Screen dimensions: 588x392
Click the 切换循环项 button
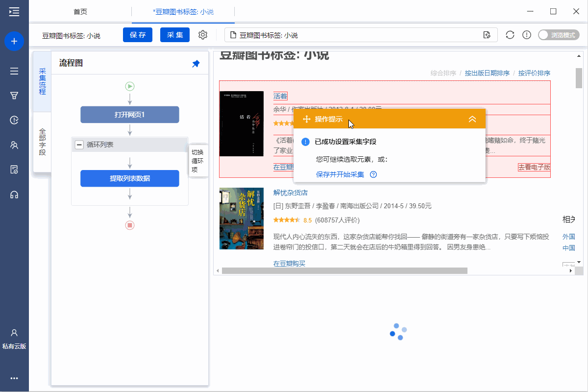tap(198, 161)
